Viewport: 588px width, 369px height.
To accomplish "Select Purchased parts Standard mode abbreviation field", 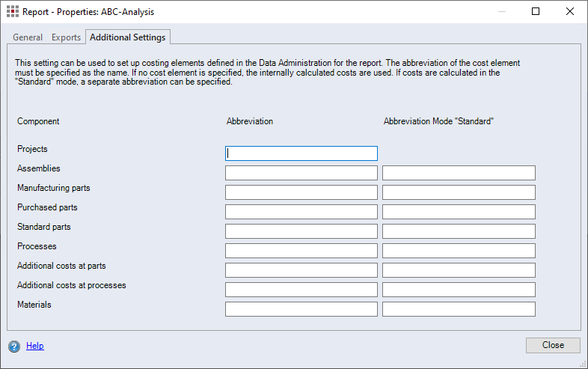I will [459, 212].
